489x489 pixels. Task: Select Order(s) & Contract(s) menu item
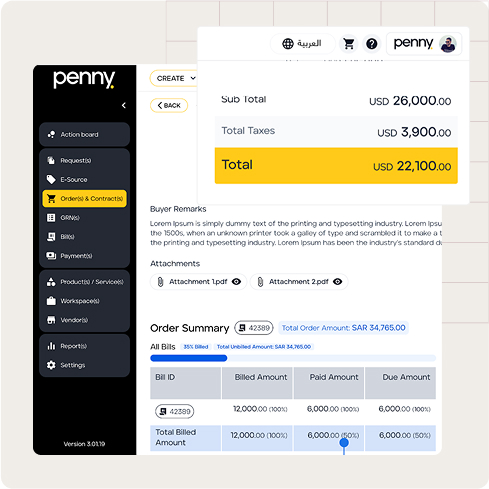pos(84,199)
